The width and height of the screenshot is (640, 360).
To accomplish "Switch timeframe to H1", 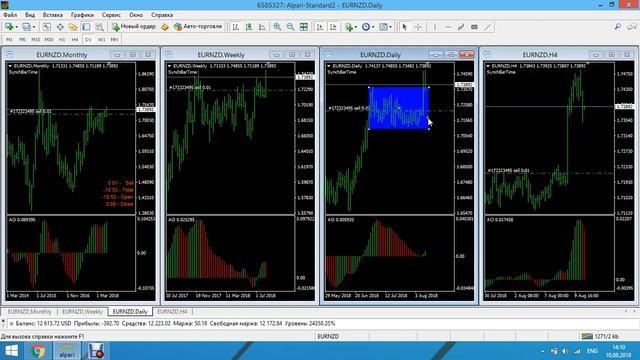I will point(62,40).
